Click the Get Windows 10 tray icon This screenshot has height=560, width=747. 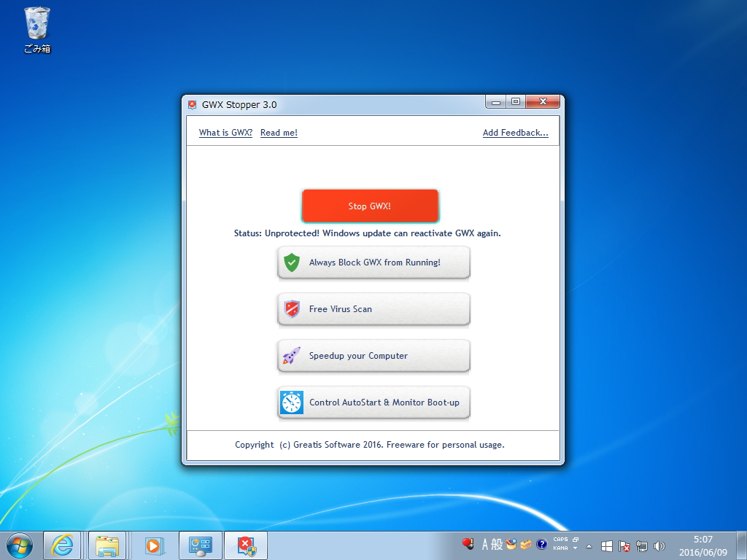tap(606, 546)
